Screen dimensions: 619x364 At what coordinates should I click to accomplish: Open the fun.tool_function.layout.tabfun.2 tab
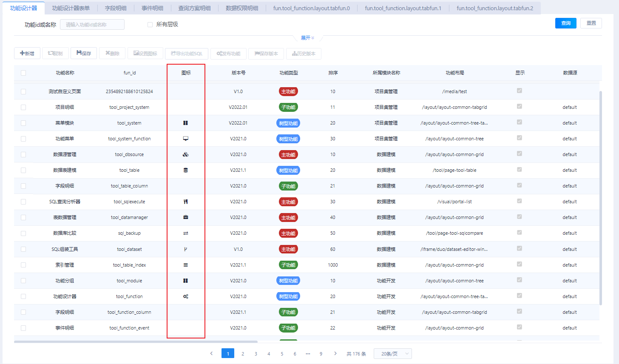tap(495, 8)
